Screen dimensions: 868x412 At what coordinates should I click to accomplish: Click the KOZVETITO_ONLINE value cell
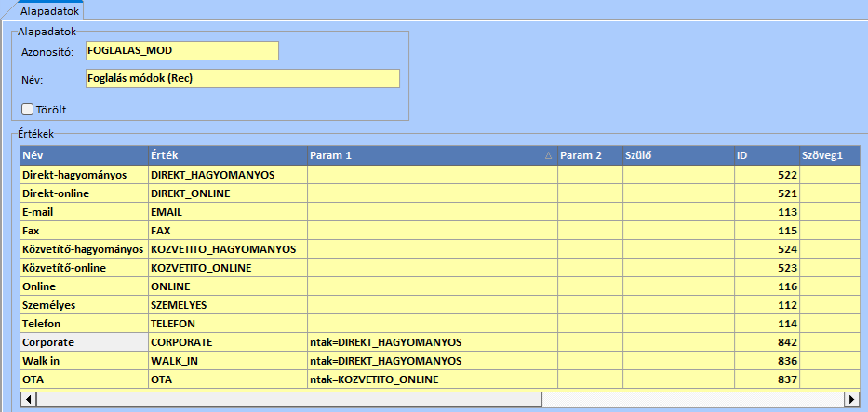point(227,268)
